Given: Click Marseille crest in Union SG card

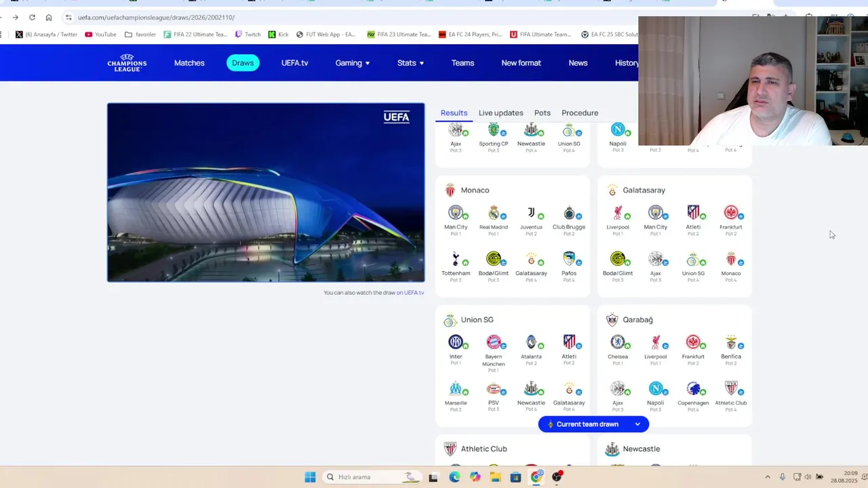Looking at the screenshot, I should tap(456, 388).
